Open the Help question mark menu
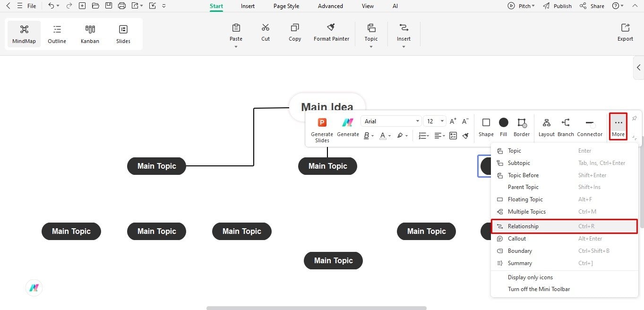 point(616,6)
